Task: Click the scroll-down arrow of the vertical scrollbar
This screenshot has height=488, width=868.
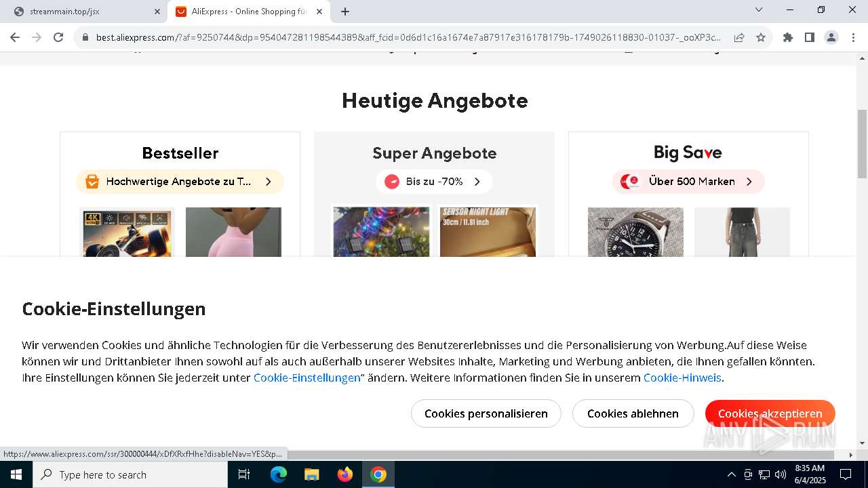Action: click(x=862, y=443)
